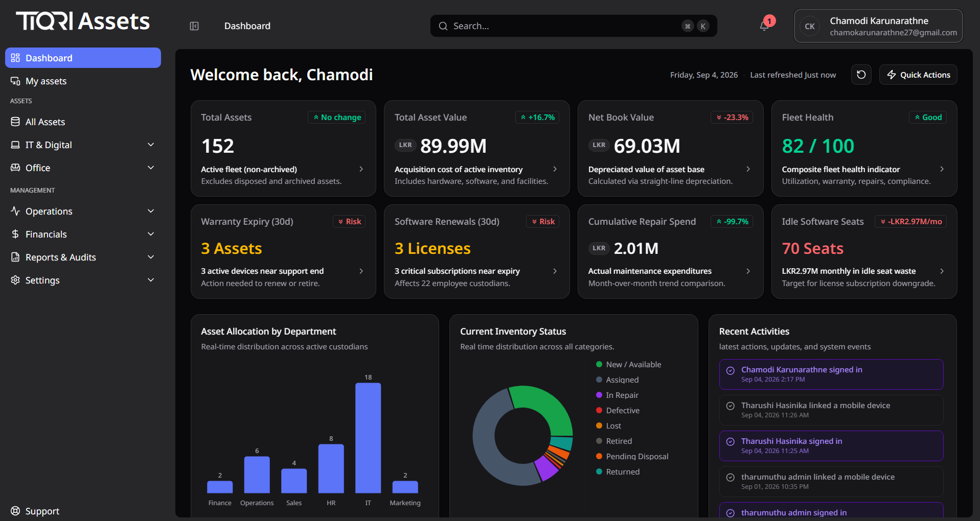The height and width of the screenshot is (521, 980).
Task: Toggle Retired legend item
Action: click(x=614, y=441)
